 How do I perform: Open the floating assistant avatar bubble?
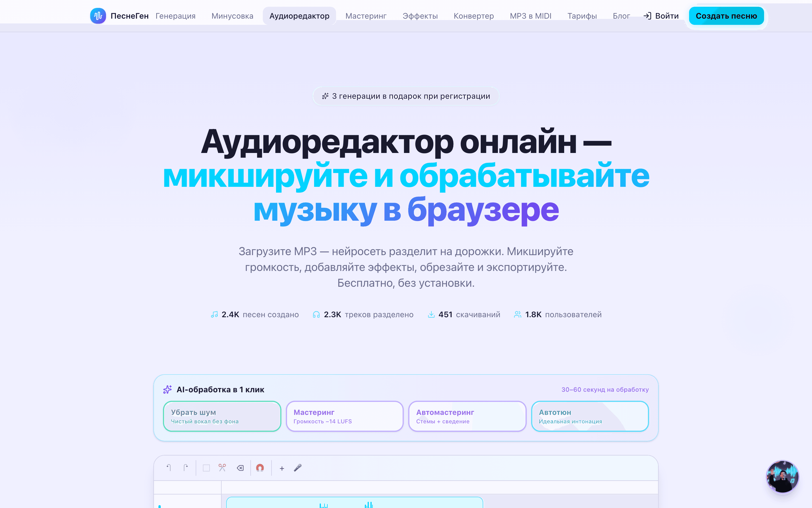[782, 476]
